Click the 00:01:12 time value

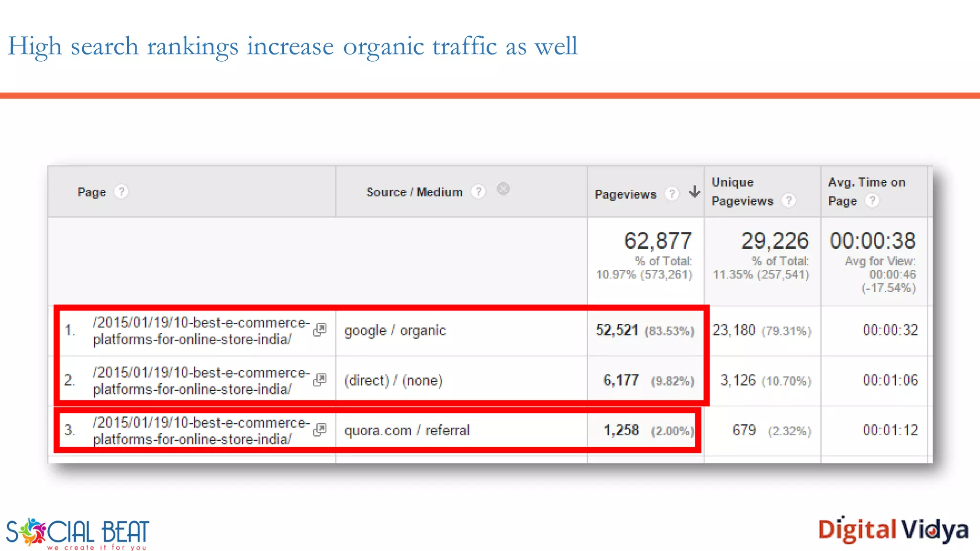(x=891, y=430)
